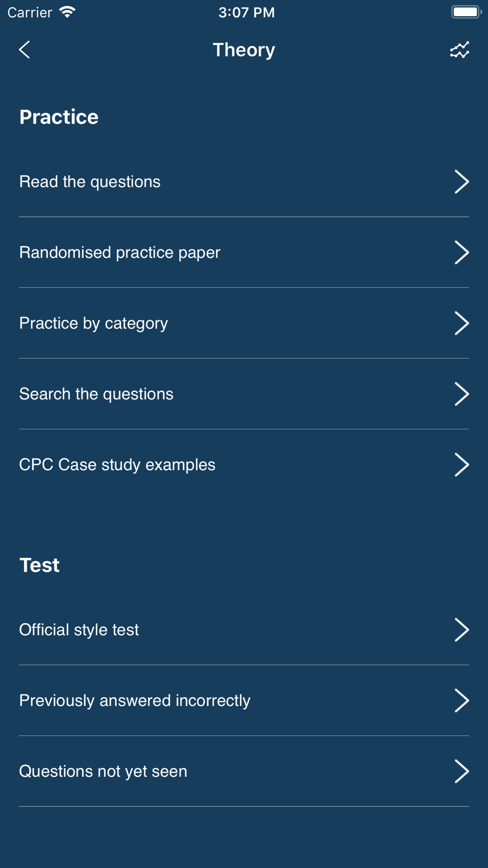Select Randomised practice paper

click(244, 252)
